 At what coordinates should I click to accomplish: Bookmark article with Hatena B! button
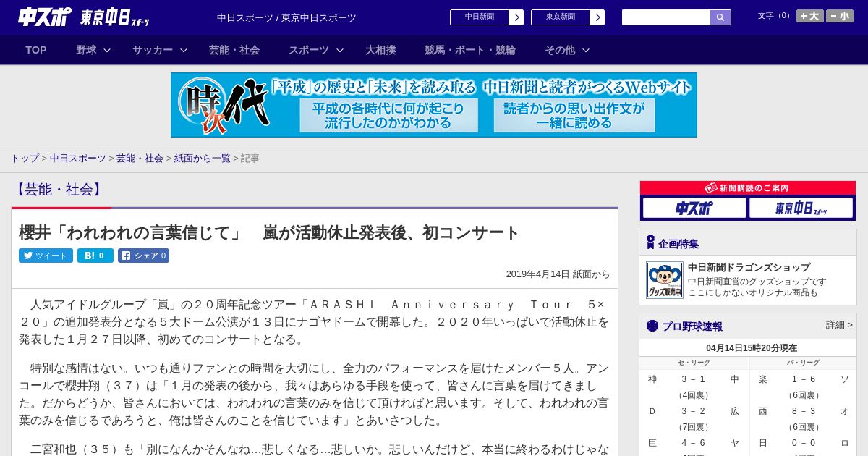[95, 256]
